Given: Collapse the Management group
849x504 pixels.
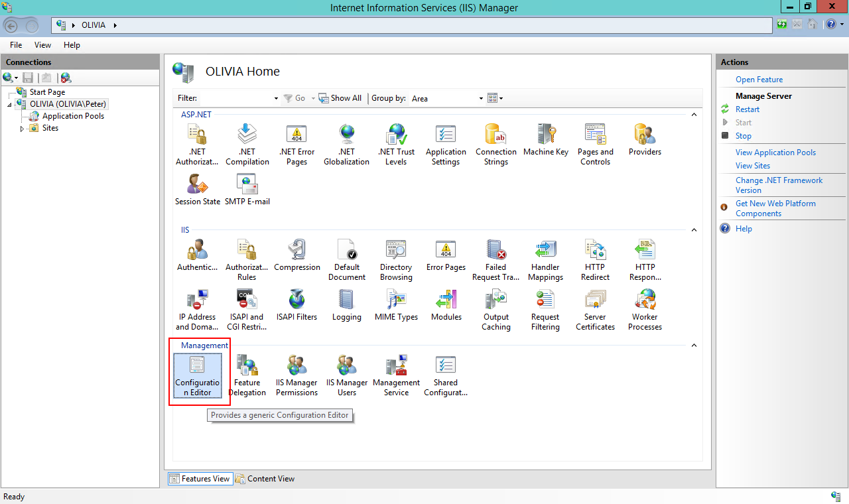Looking at the screenshot, I should [694, 346].
